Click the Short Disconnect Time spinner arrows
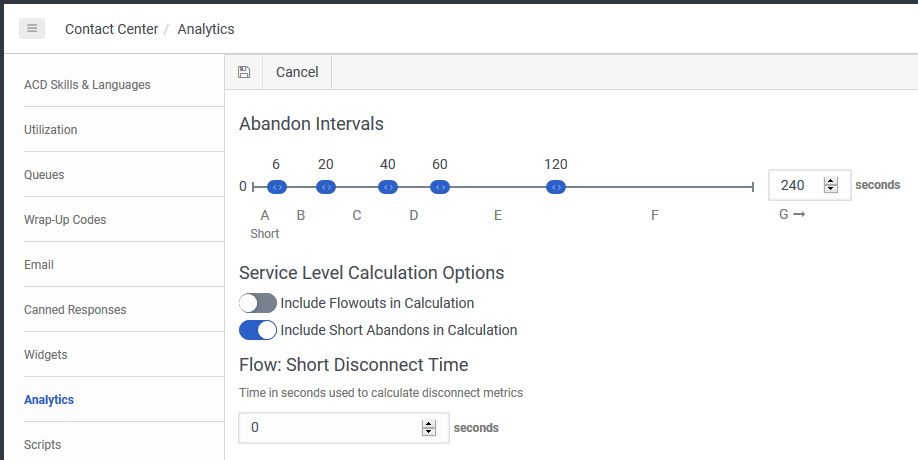This screenshot has height=460, width=918. 429,428
